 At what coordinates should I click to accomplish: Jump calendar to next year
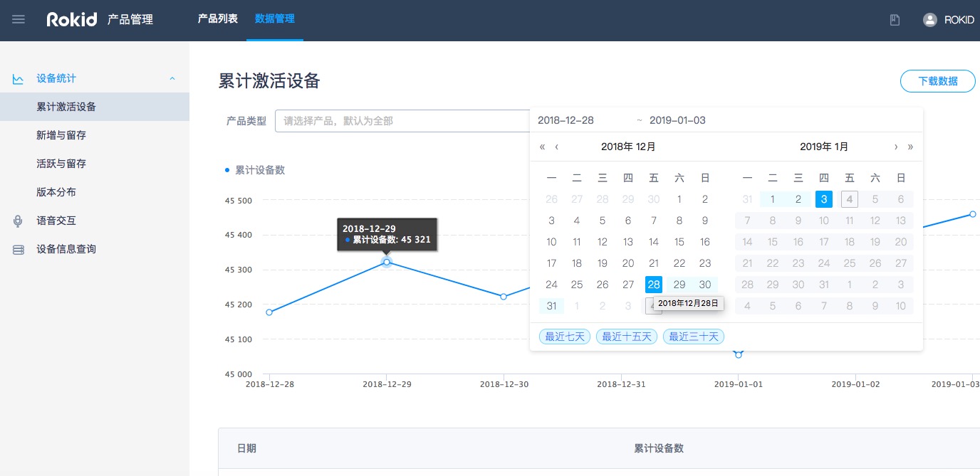click(x=910, y=147)
